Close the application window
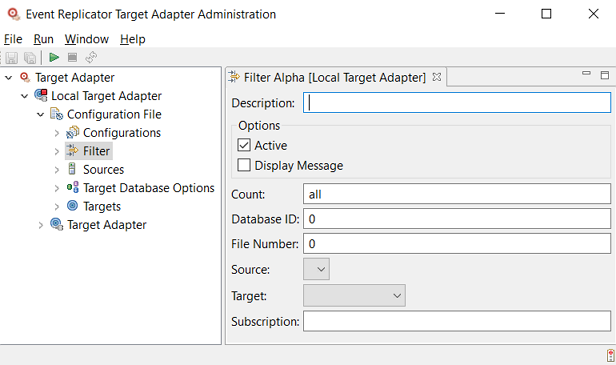Screen dimensions: 616x365 pos(593,14)
